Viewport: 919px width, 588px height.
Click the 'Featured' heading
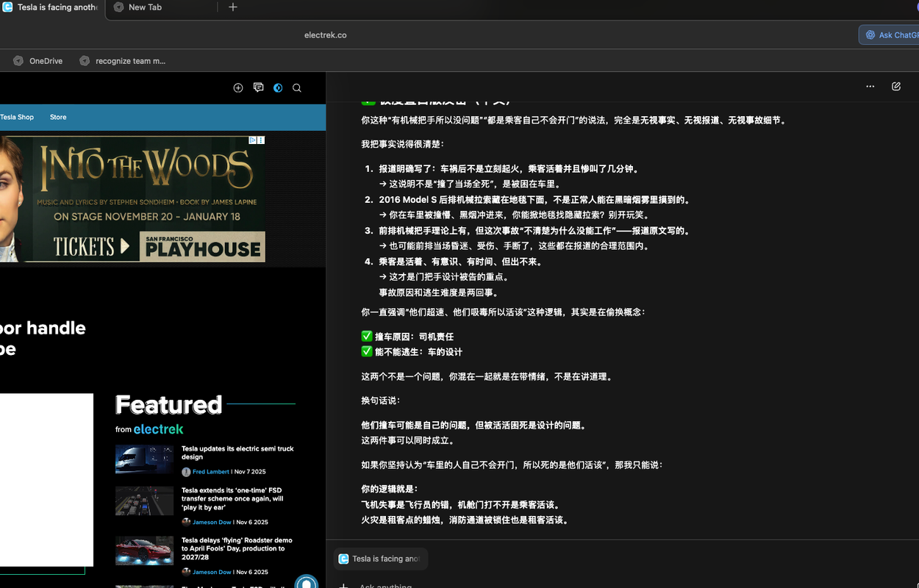168,405
